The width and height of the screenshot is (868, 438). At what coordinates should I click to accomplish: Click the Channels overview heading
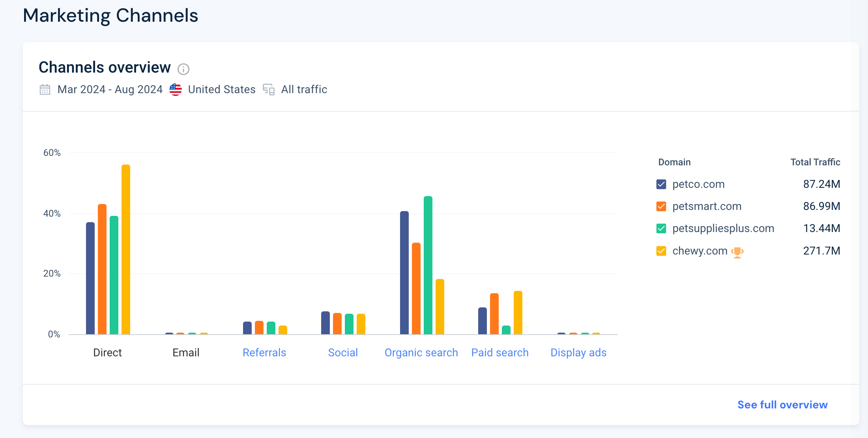coord(105,67)
